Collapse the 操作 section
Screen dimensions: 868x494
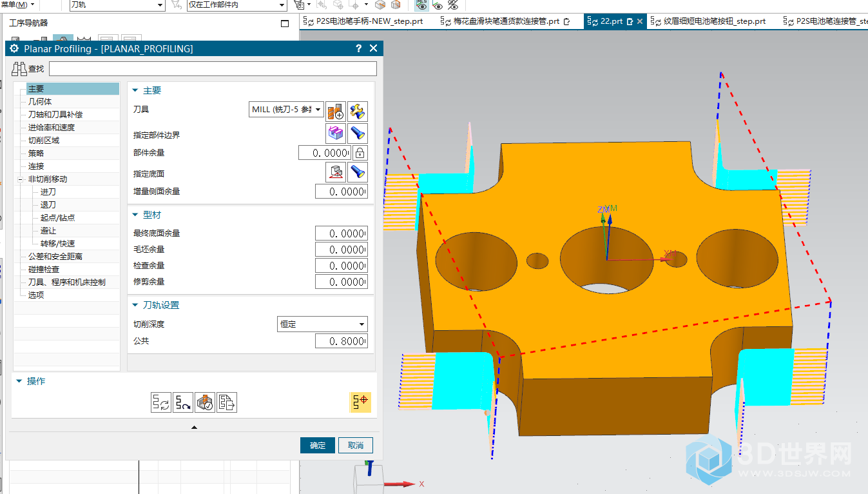19,381
